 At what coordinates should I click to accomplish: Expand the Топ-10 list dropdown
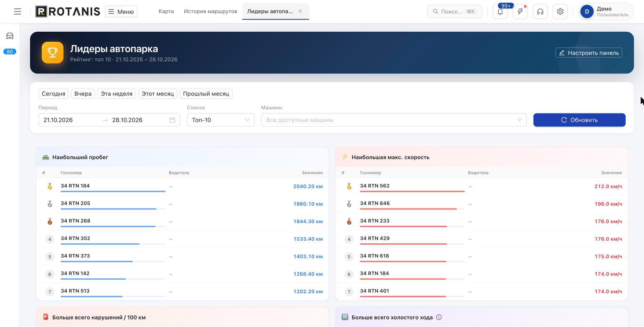220,120
